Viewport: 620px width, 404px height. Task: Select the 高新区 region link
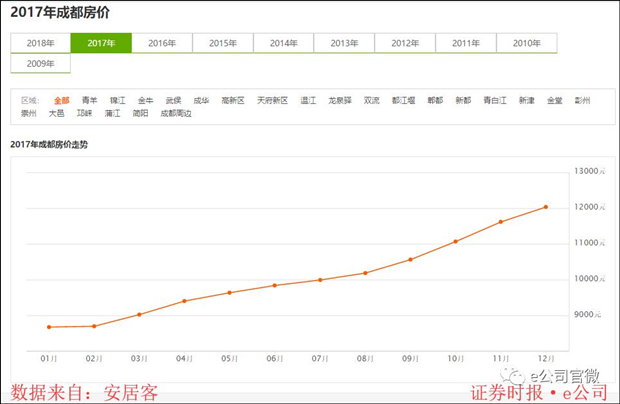233,100
